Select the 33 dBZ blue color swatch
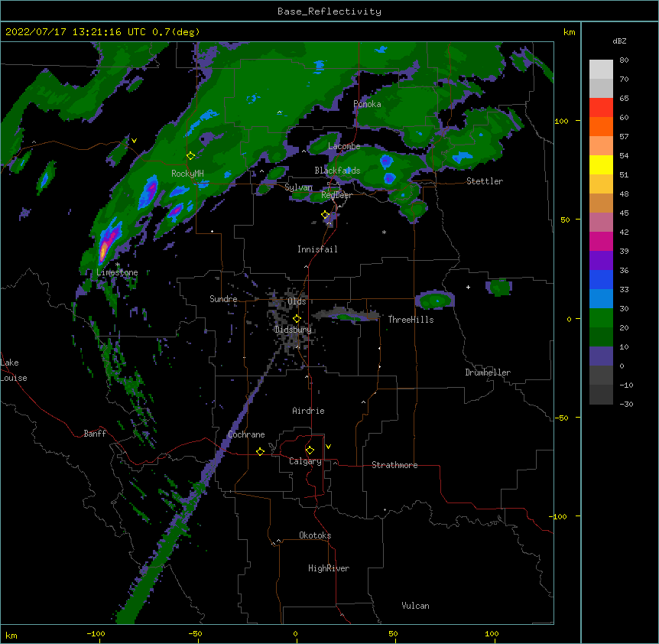 (601, 279)
